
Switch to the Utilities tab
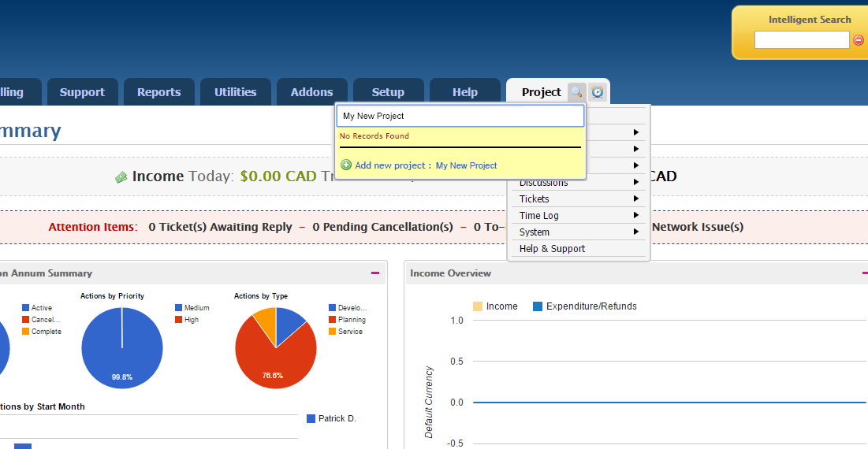[235, 92]
